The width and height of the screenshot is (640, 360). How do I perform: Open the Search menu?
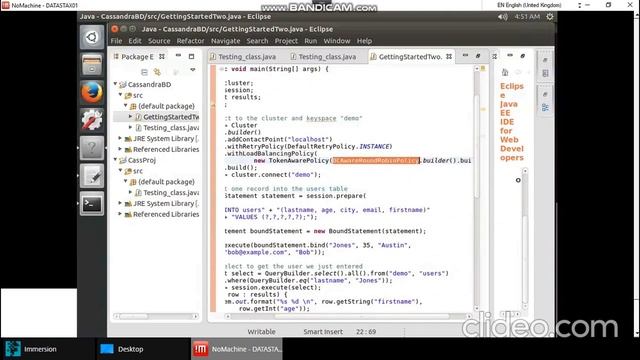point(257,41)
